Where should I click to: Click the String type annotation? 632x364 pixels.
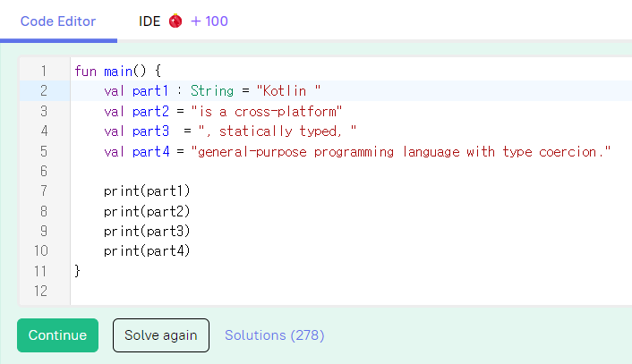coord(212,91)
